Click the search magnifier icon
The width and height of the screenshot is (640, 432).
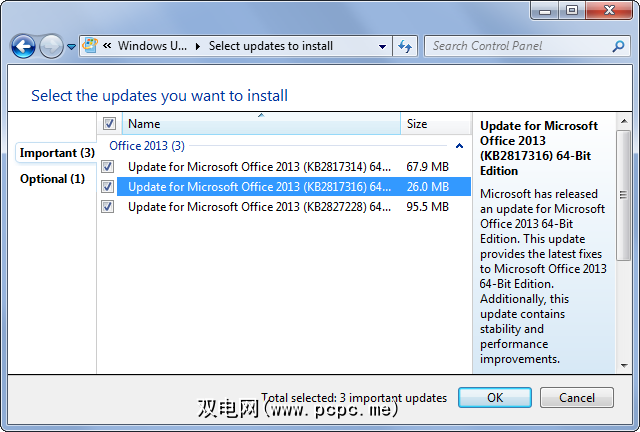pos(618,46)
